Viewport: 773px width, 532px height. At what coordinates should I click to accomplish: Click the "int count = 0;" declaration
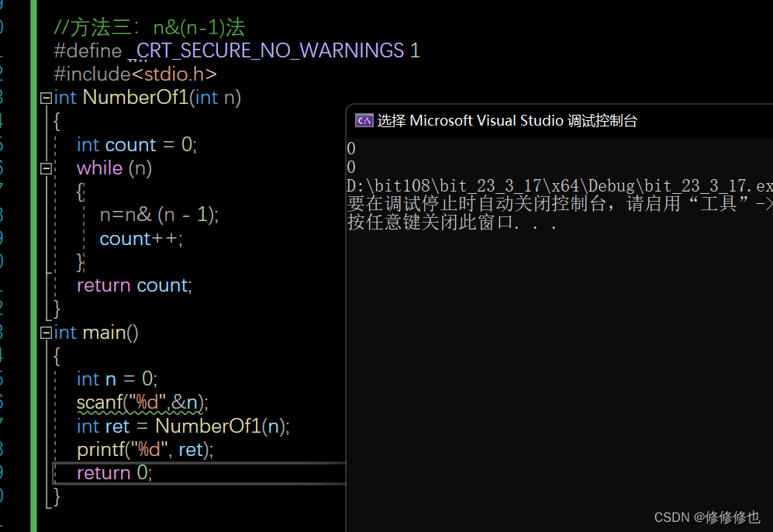(x=136, y=145)
